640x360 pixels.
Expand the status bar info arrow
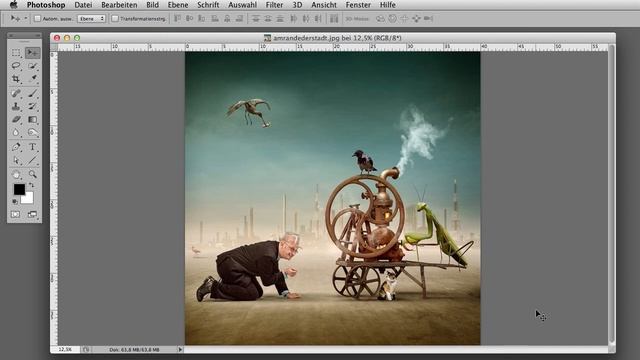coord(180,349)
